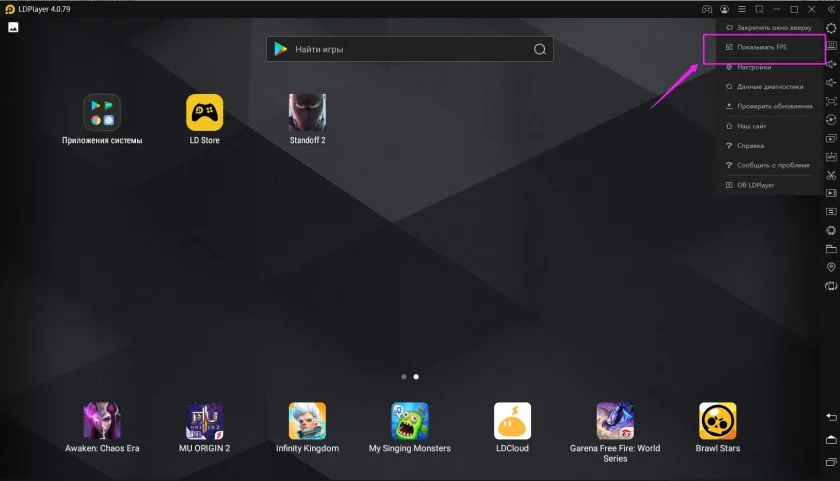Click the LDPlayer logo in title bar
The width and height of the screenshot is (840, 481).
tap(10, 9)
